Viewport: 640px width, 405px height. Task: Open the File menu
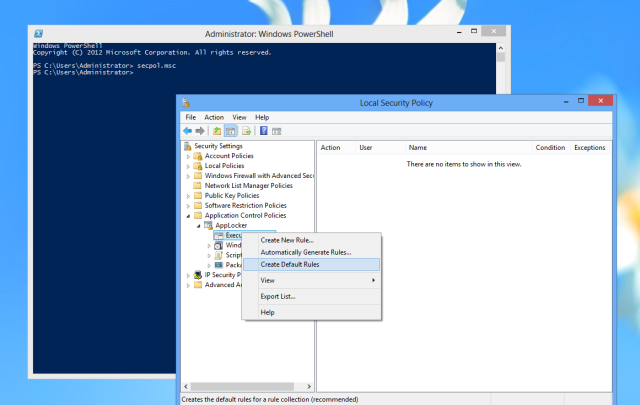point(191,117)
